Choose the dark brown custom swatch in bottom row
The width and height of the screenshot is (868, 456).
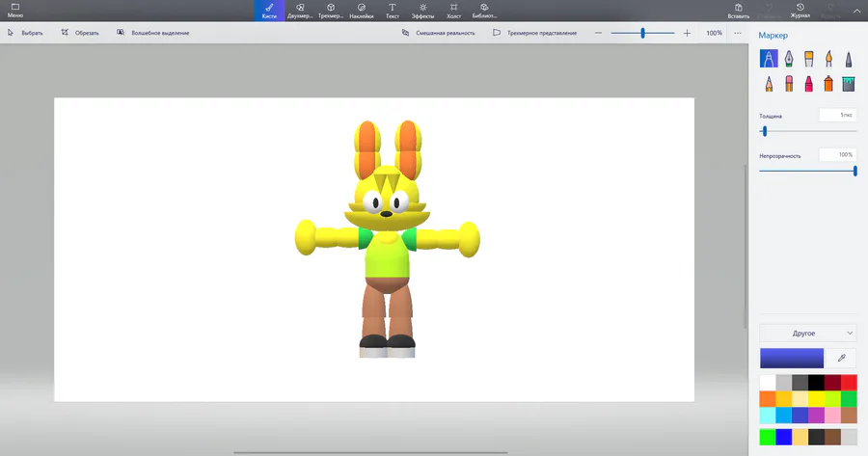pos(832,437)
